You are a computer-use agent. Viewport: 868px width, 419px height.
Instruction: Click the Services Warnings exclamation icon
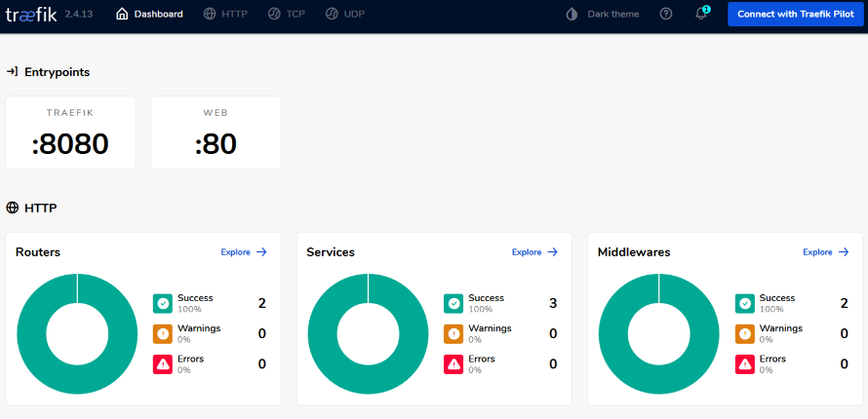click(x=454, y=334)
